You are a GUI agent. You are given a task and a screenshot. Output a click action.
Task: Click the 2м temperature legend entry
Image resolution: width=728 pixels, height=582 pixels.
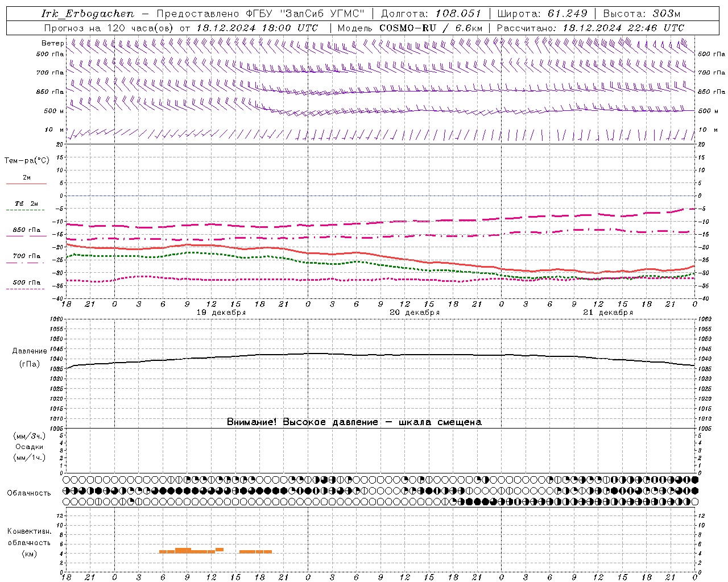coord(27,177)
